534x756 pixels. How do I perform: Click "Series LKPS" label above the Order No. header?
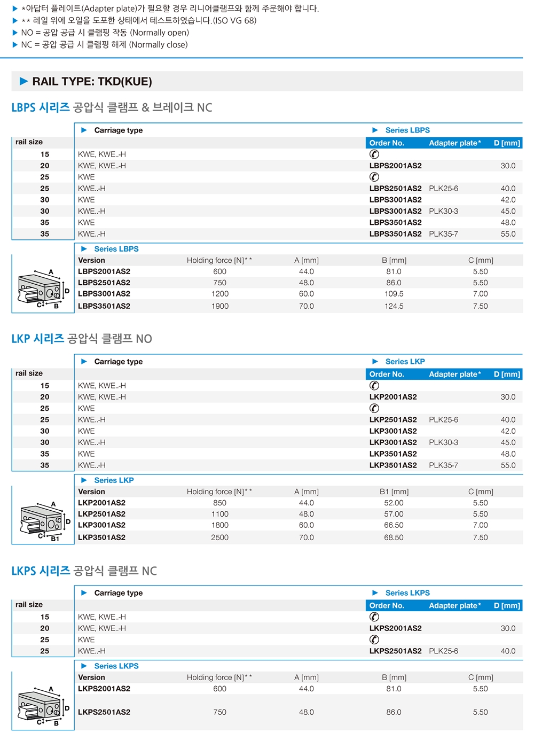click(407, 593)
